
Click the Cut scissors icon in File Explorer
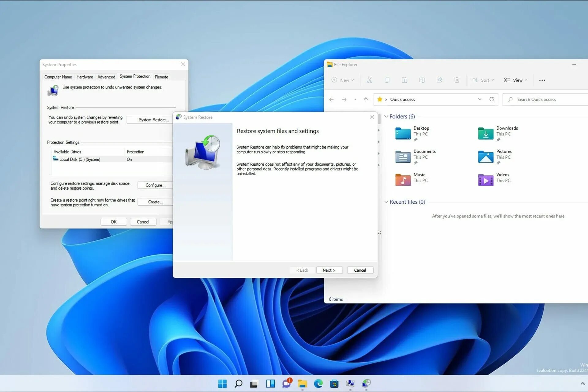[370, 80]
